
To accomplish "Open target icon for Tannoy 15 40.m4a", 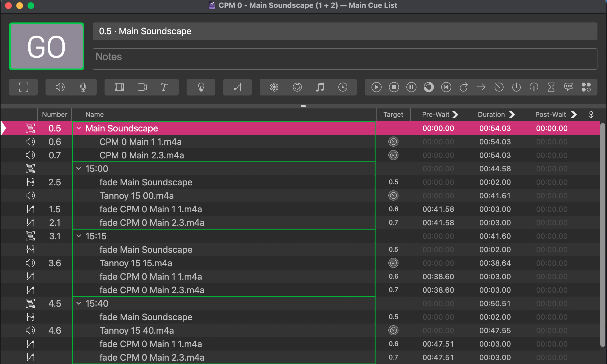I will pyautogui.click(x=393, y=331).
